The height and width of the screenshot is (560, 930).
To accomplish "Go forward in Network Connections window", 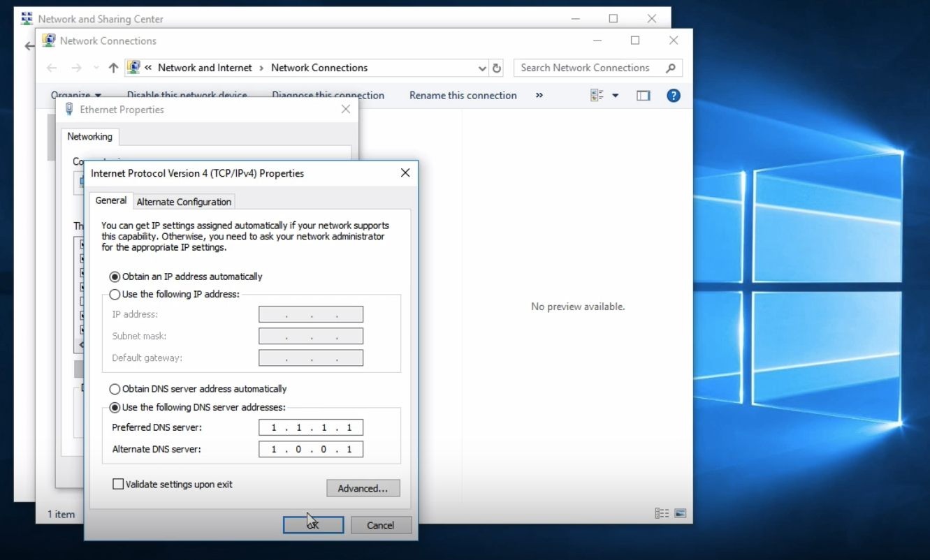I will [x=77, y=68].
